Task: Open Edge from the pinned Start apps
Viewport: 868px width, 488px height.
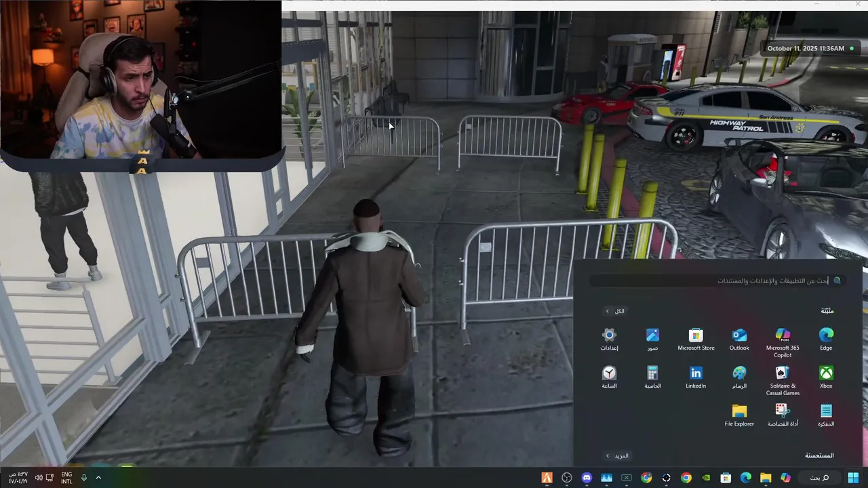Action: point(826,339)
